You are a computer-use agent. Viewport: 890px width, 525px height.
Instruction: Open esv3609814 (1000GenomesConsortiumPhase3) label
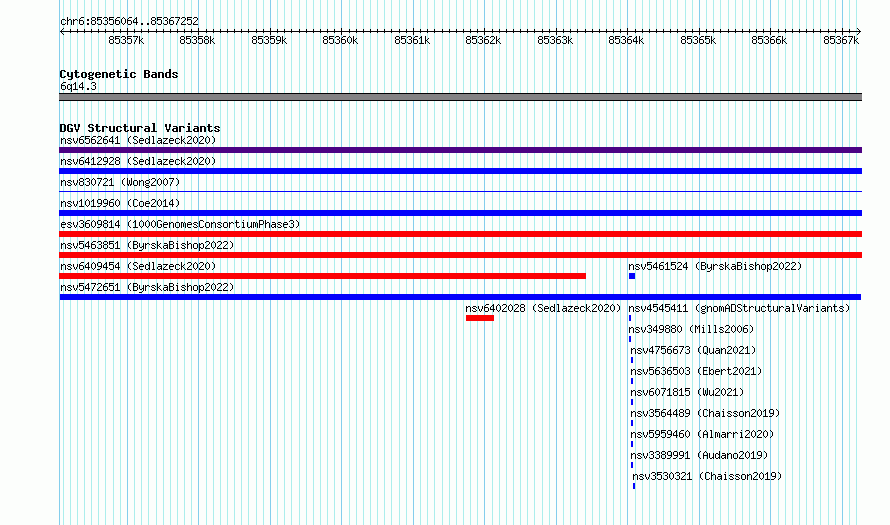point(180,224)
